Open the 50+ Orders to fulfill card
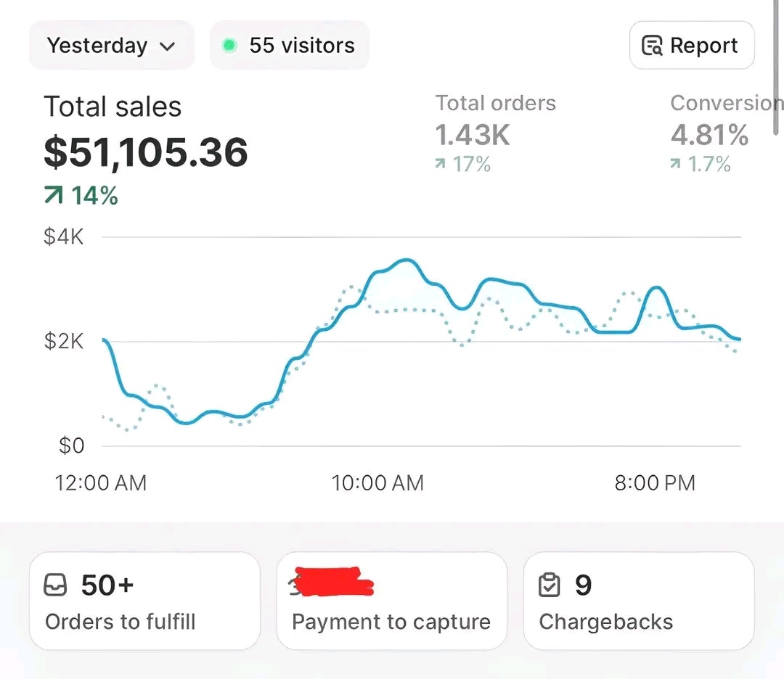The width and height of the screenshot is (784, 679). [x=144, y=601]
